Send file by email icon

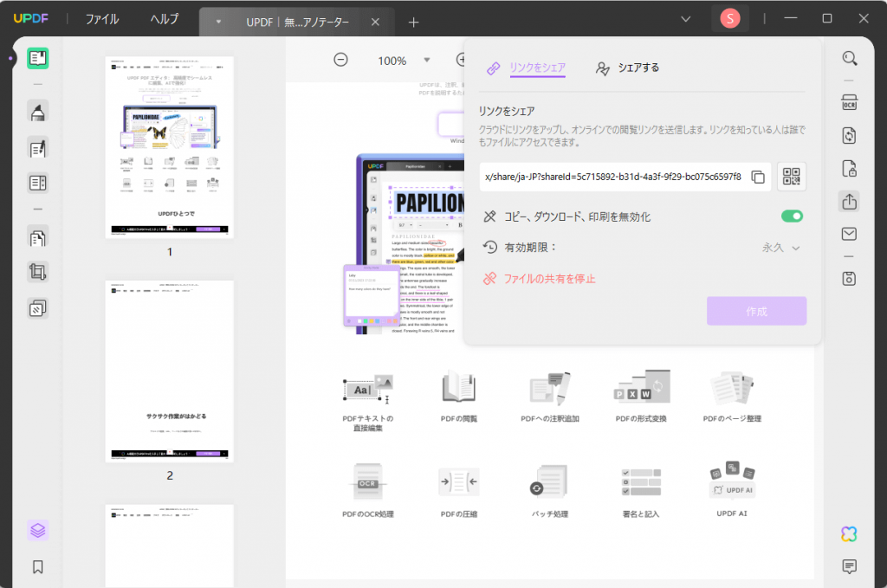[850, 234]
